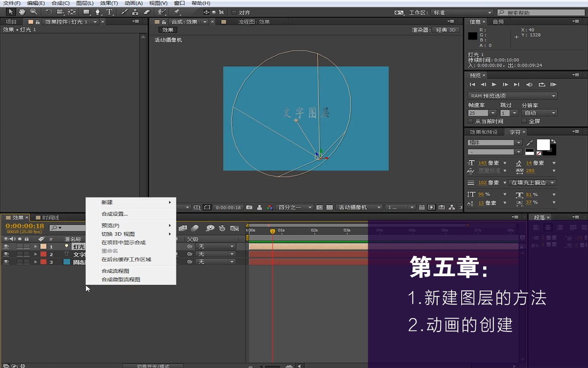
Task: Open the RAM 预览选项 dropdown
Action: [x=512, y=96]
